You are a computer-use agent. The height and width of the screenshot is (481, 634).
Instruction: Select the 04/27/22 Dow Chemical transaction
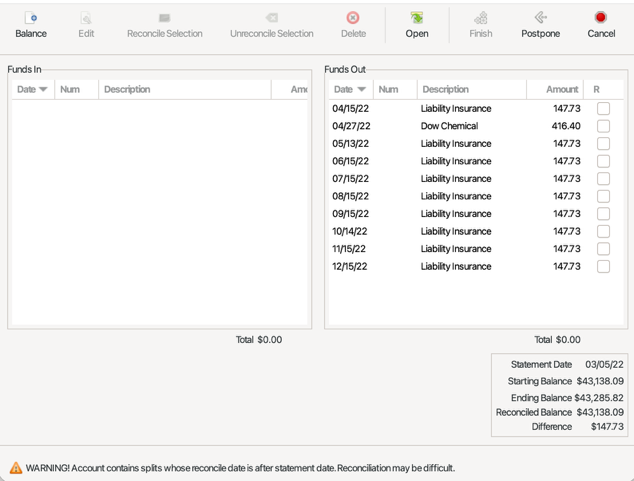449,126
